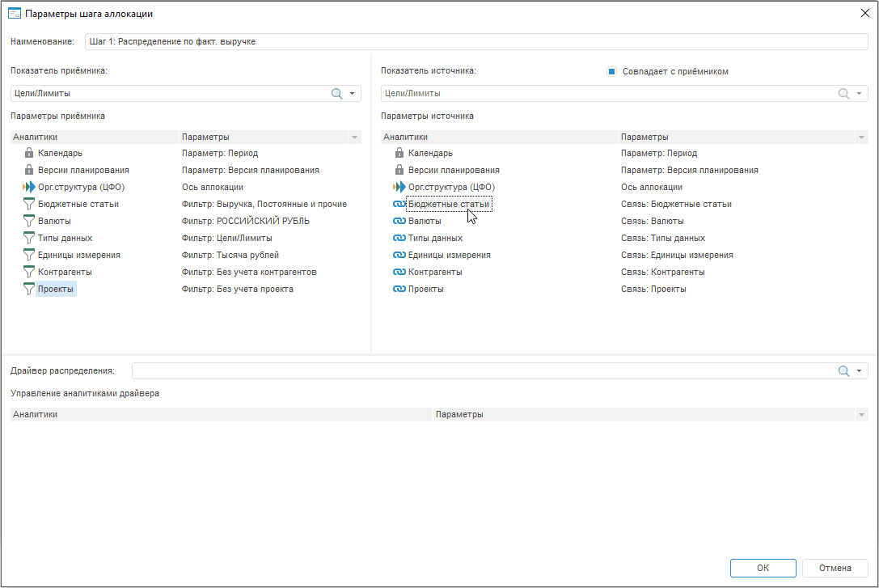Click the lock icon beside source Версии планирования
This screenshot has height=588, width=879.
point(399,170)
